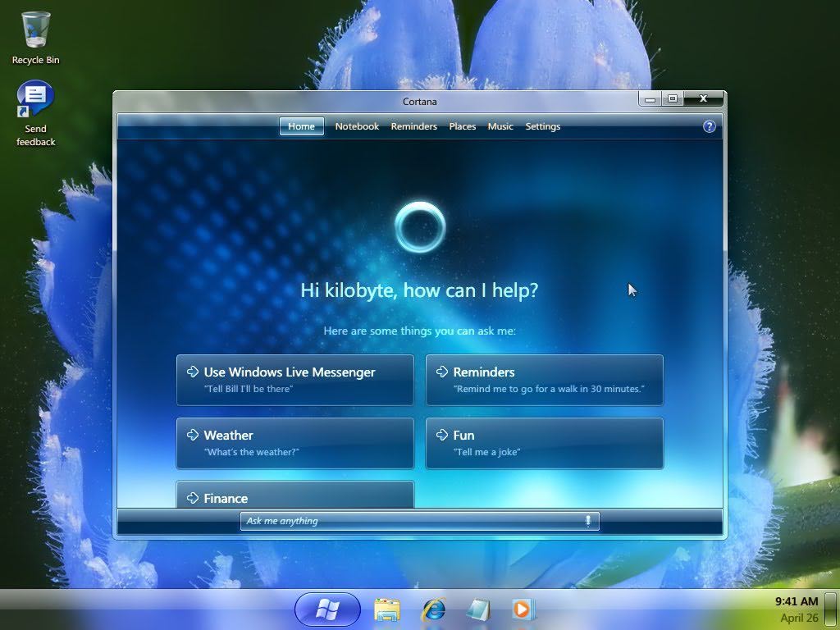
Task: Click the Ask me anything input field
Action: pos(410,521)
